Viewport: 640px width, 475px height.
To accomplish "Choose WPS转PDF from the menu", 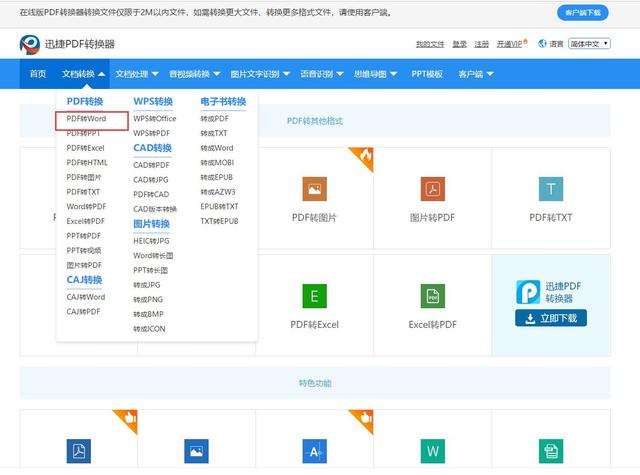I will pos(151,133).
